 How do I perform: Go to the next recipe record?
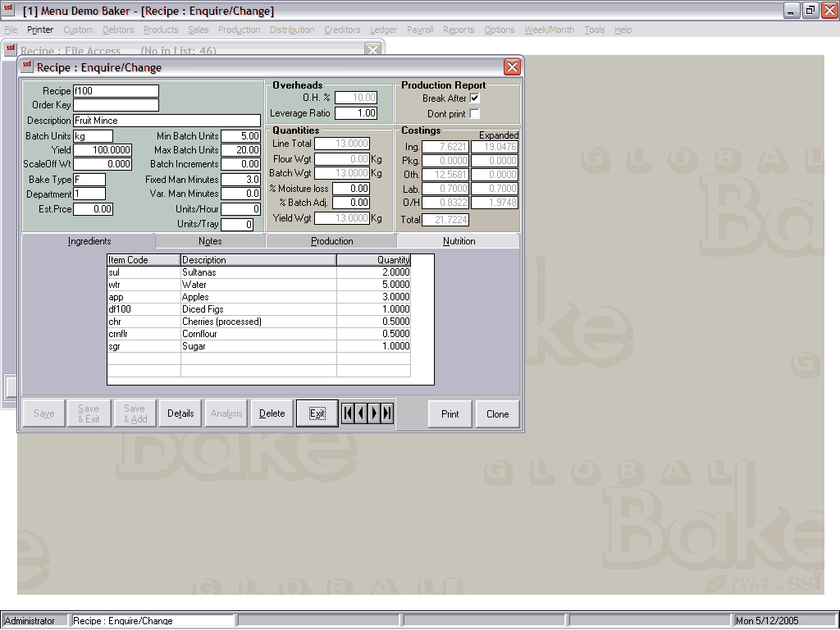coord(374,413)
